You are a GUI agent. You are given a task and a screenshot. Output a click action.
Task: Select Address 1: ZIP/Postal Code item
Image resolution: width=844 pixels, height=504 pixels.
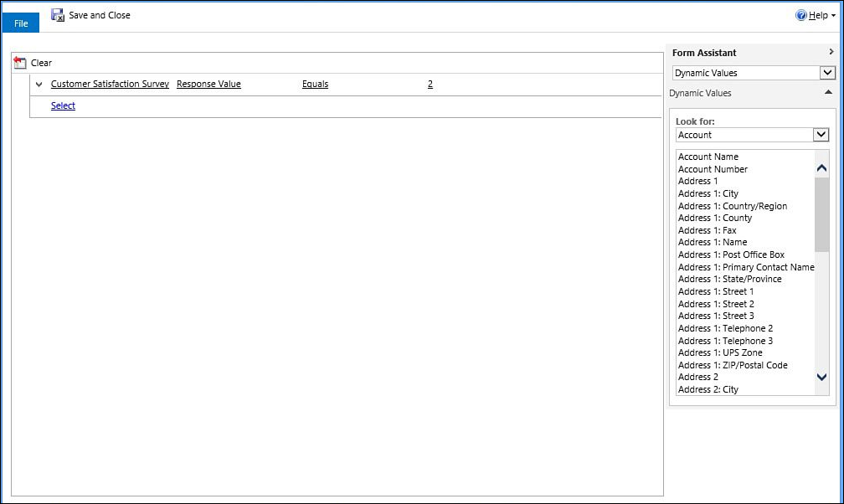pyautogui.click(x=733, y=365)
